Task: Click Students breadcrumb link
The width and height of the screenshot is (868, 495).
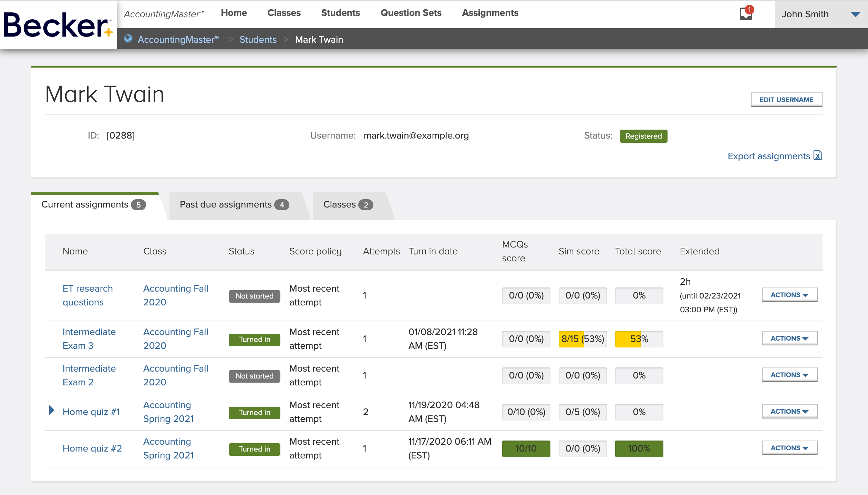Action: click(258, 39)
